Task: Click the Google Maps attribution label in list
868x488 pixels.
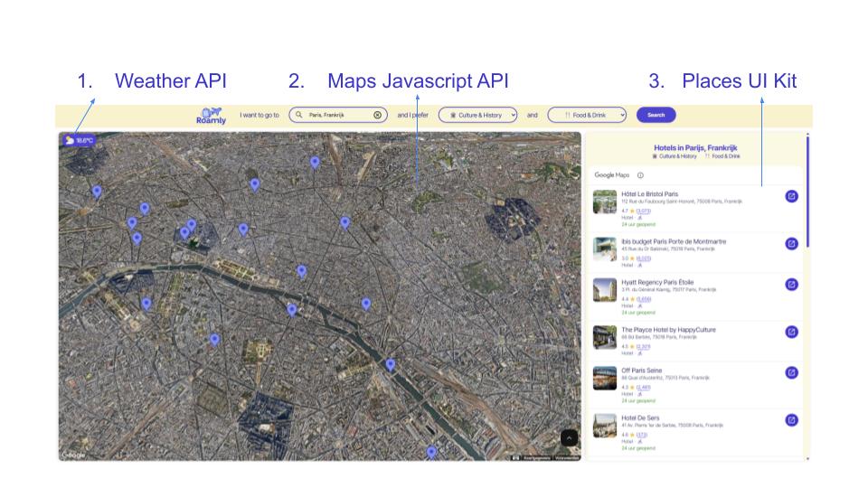Action: [x=612, y=175]
